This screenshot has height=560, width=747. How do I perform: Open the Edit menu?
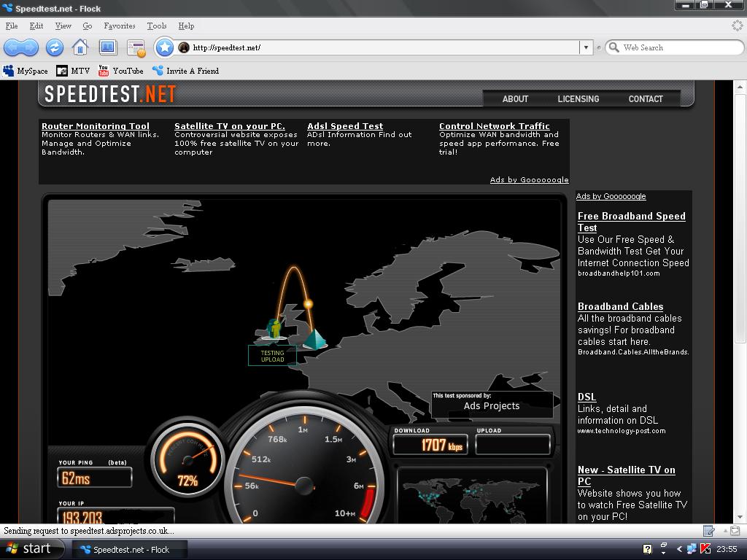click(x=36, y=26)
